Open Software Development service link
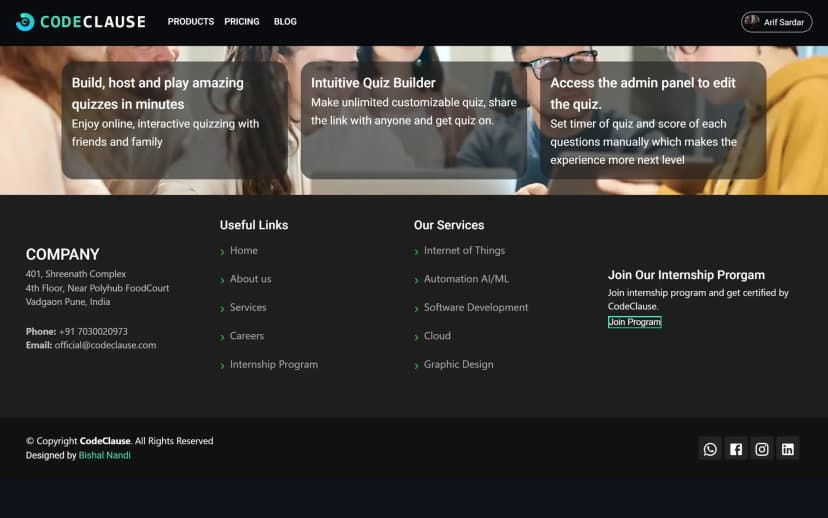Image resolution: width=828 pixels, height=518 pixels. 476,307
